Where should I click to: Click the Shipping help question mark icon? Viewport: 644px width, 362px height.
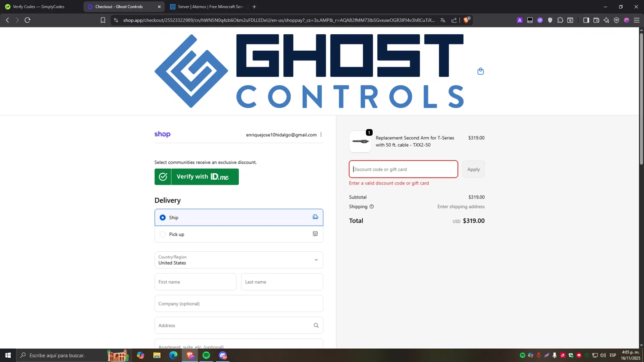coord(372,207)
